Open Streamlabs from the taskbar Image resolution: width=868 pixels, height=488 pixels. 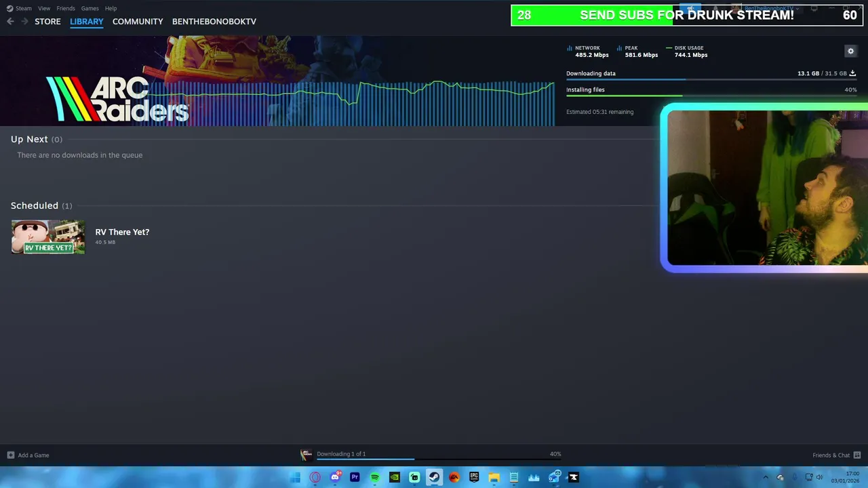tap(414, 477)
